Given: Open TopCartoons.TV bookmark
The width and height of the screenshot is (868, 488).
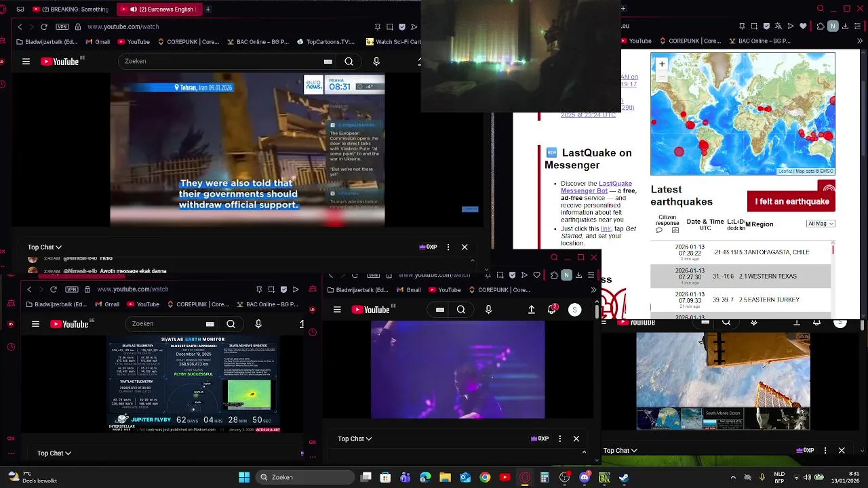Looking at the screenshot, I should click(x=325, y=42).
